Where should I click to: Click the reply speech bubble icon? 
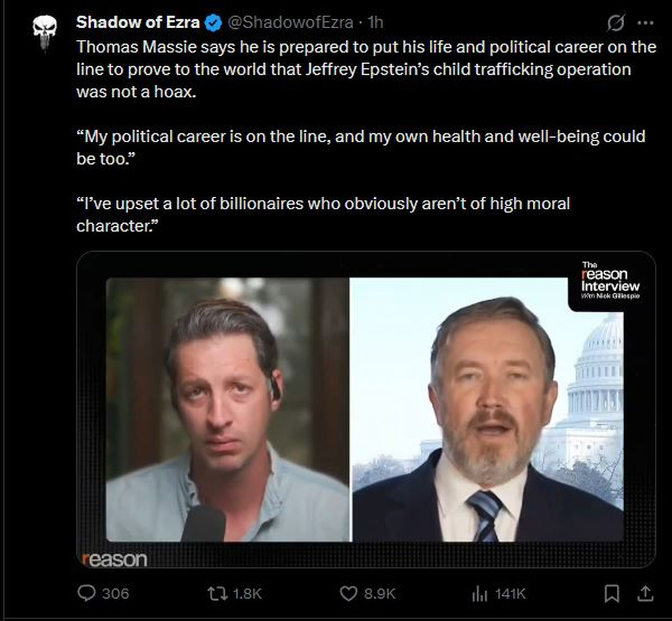click(x=87, y=593)
